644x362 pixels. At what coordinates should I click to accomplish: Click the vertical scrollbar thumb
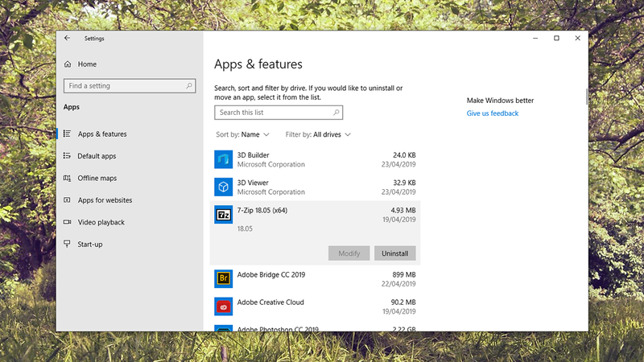click(587, 97)
